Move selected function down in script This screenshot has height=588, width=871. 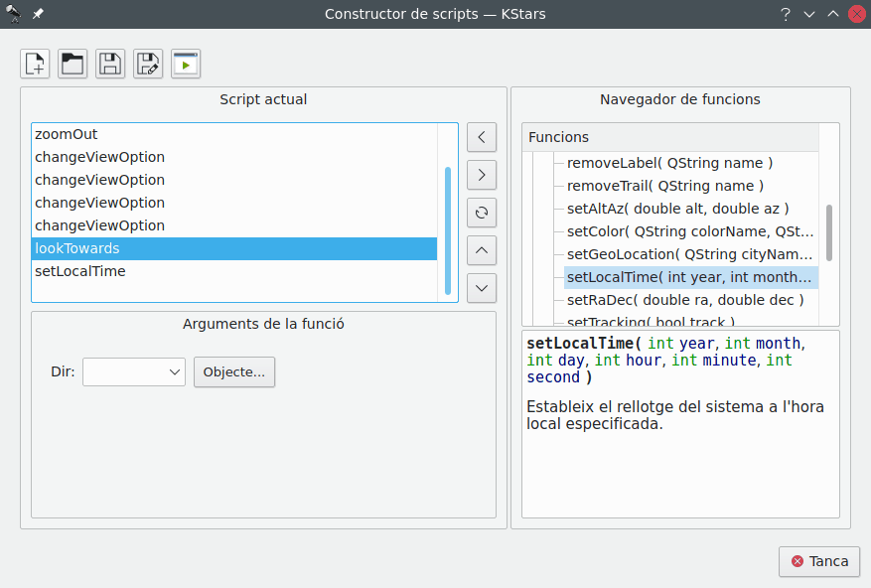point(481,288)
